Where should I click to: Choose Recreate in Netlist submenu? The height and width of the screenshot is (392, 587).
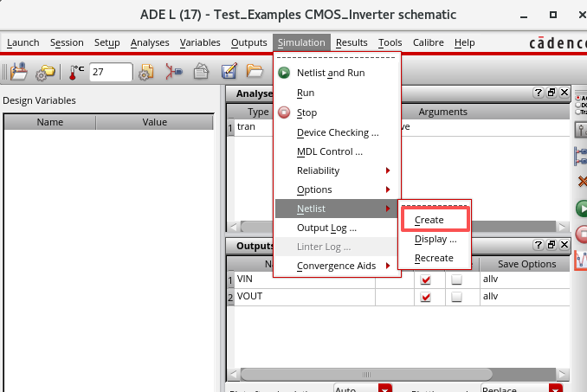(435, 258)
